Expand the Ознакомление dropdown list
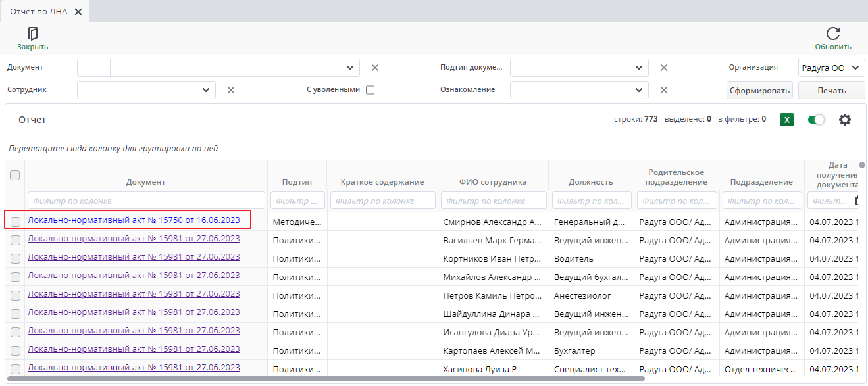This screenshot has height=386, width=868. 638,90
